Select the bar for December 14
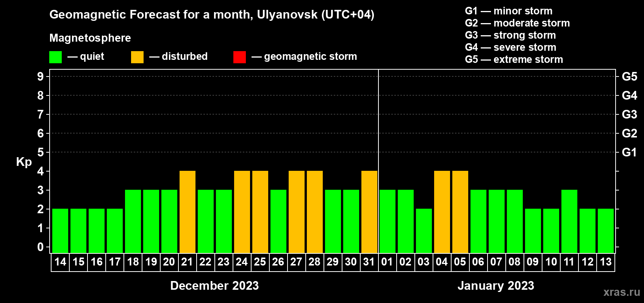The width and height of the screenshot is (644, 303). 60,231
